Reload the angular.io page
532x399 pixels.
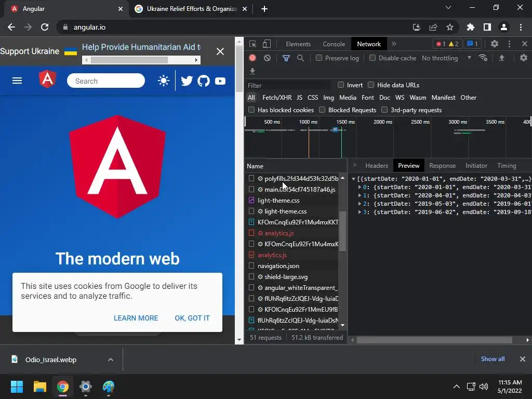click(45, 27)
